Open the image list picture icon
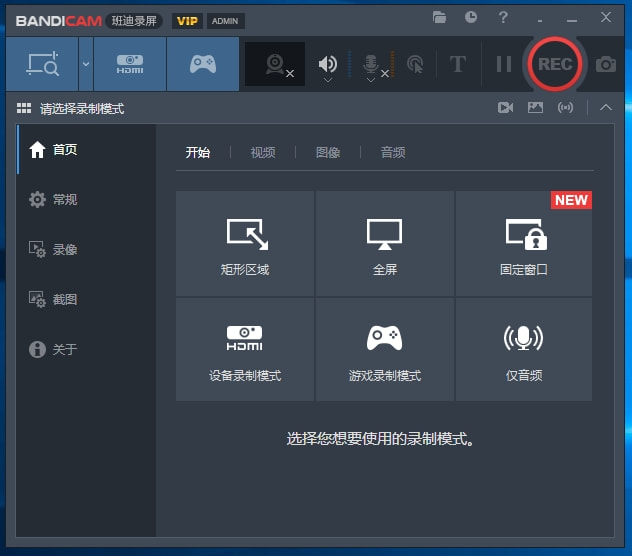The width and height of the screenshot is (632, 556). coord(535,108)
